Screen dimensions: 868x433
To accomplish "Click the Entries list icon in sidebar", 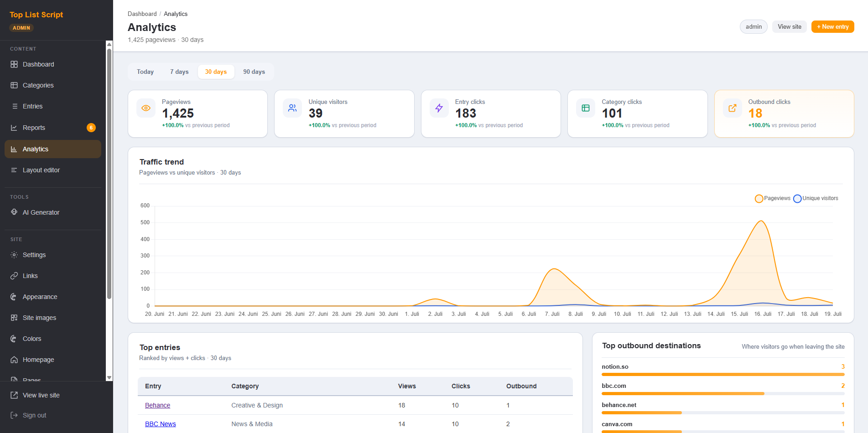I will 14,106.
